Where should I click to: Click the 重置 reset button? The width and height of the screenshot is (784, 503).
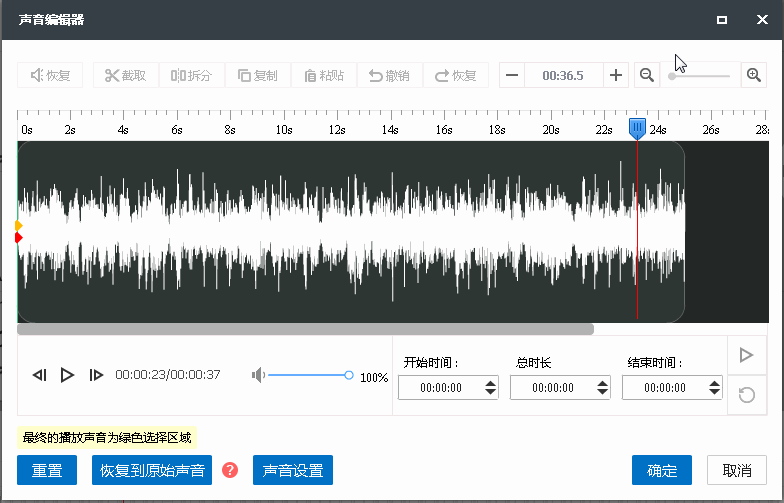pos(47,470)
